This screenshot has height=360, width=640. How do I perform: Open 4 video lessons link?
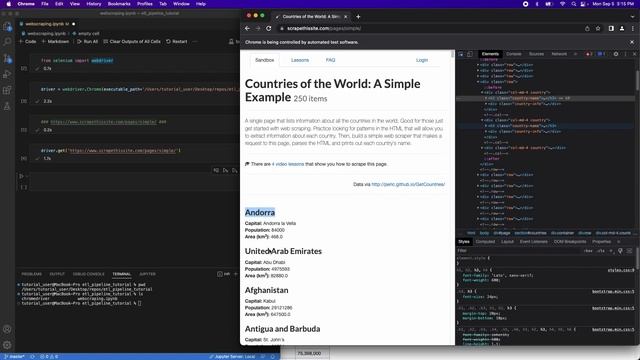coord(288,164)
